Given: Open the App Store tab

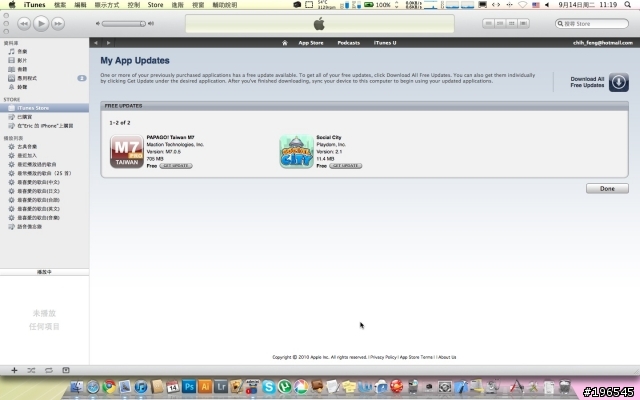Looking at the screenshot, I should tap(311, 43).
